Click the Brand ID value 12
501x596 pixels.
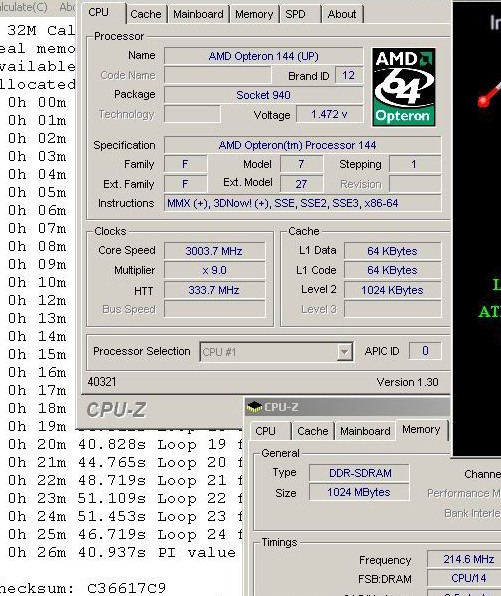349,75
